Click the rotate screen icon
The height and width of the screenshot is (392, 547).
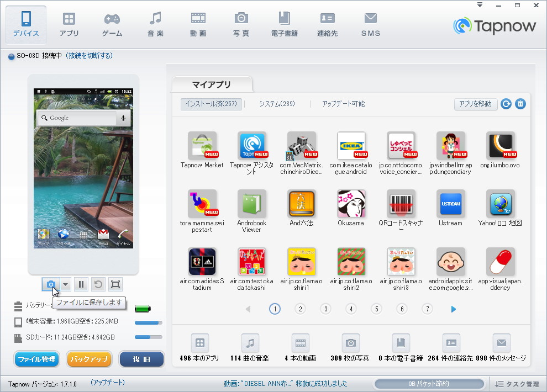tap(98, 284)
